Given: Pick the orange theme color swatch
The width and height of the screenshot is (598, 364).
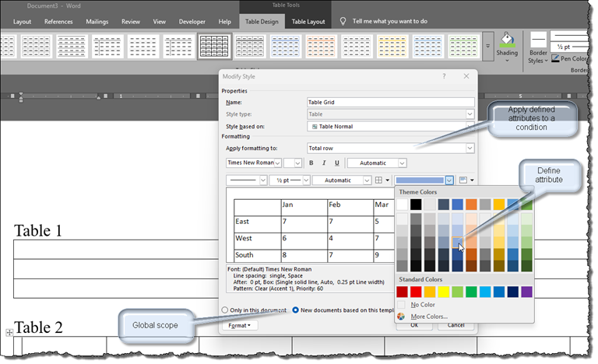Looking at the screenshot, I should tap(471, 205).
